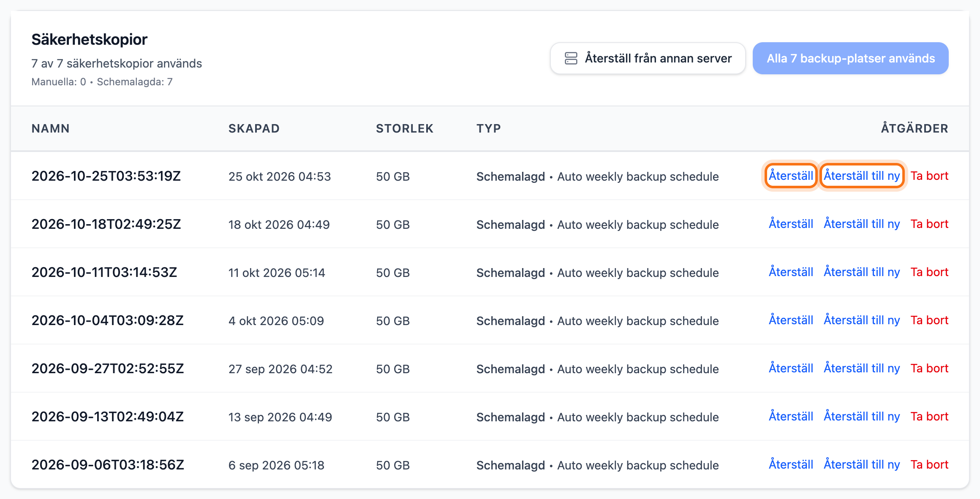Click Återställ till ny for 2026-10-25T03:53:19Z
This screenshot has width=980, height=499.
[862, 176]
